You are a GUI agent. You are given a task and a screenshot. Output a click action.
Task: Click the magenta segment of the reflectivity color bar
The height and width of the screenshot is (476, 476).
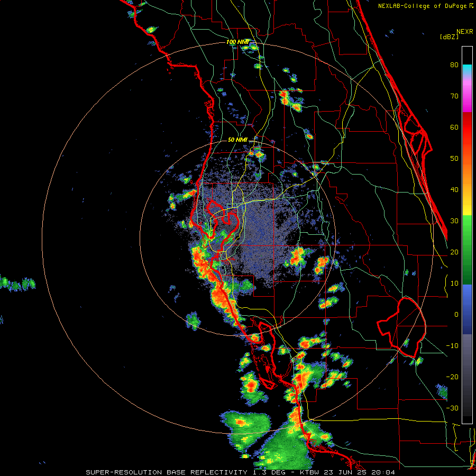(467, 97)
